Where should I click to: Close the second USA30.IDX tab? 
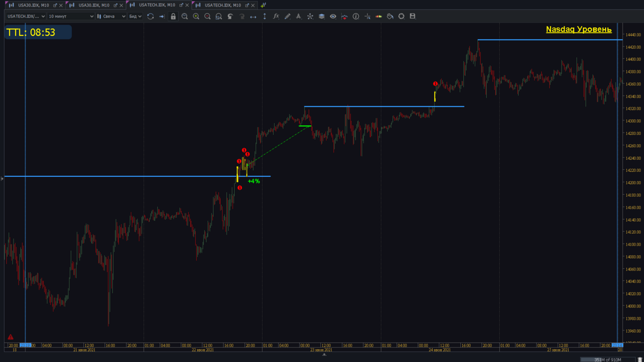(x=121, y=5)
